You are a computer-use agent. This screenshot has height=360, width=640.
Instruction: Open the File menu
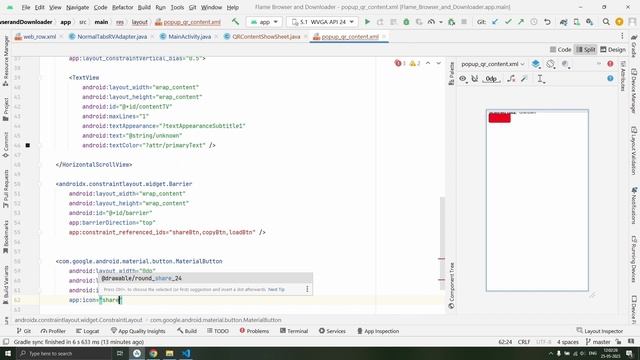(x=26, y=7)
